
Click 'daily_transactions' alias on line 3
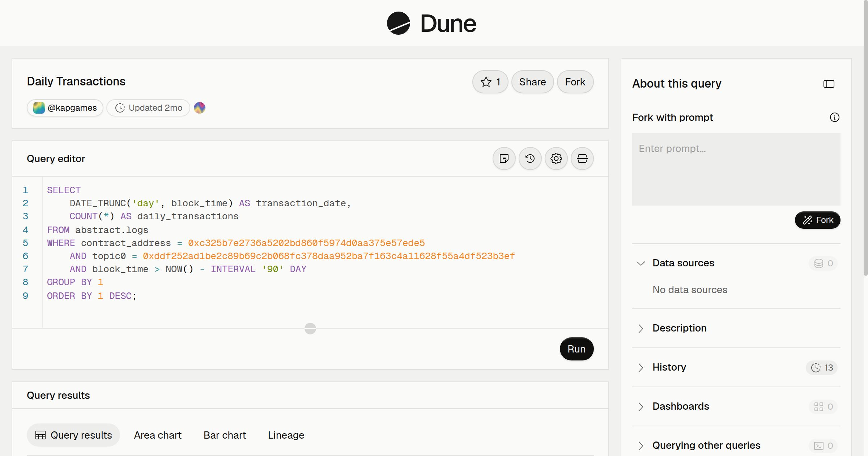(188, 216)
